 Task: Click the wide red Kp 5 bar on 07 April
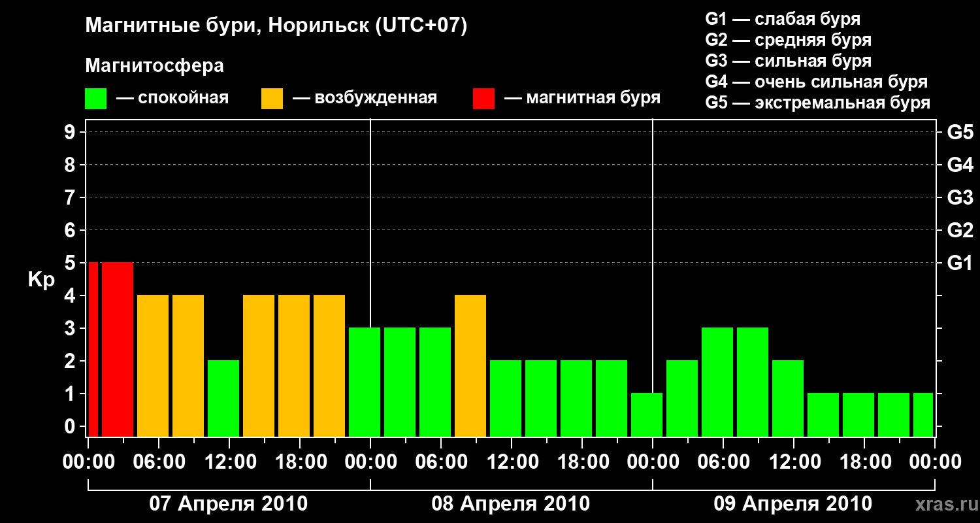pyautogui.click(x=118, y=349)
